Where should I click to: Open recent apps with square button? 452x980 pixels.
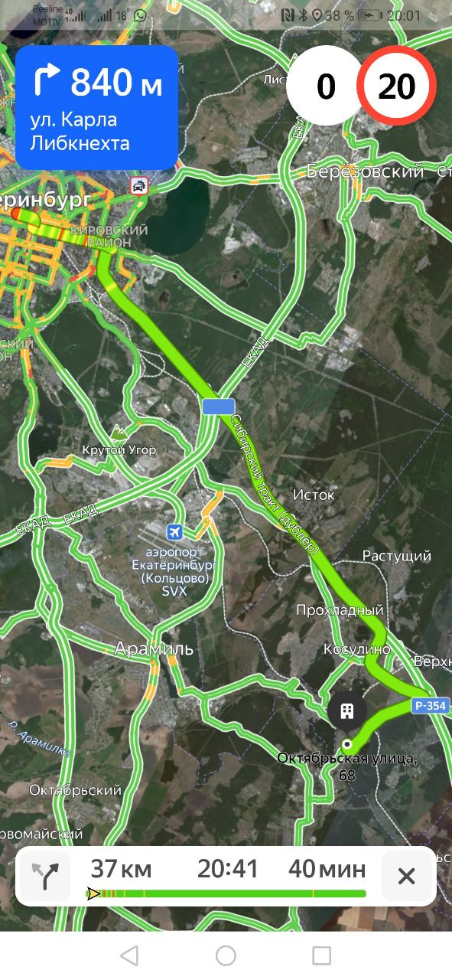coord(322,955)
